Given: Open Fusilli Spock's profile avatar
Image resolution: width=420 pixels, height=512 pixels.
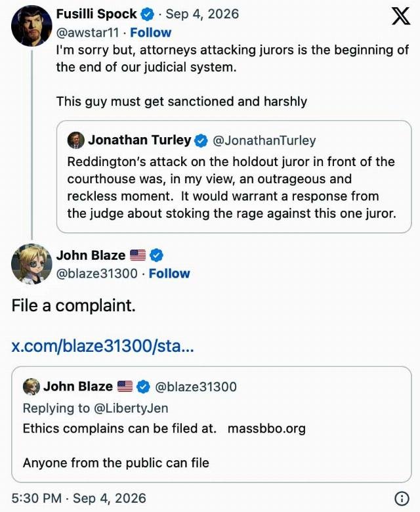Looking at the screenshot, I should [x=31, y=26].
